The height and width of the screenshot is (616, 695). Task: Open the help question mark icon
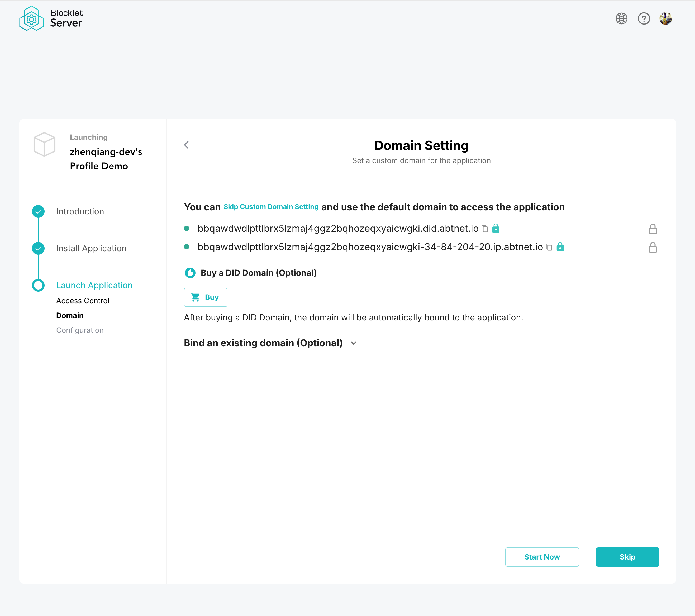pos(644,18)
